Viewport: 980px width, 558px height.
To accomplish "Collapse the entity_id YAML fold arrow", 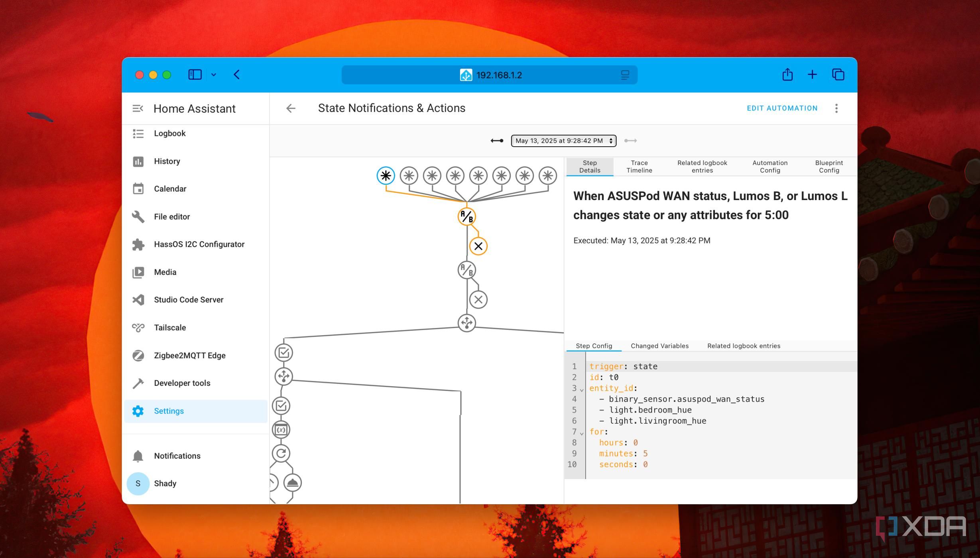I will (582, 390).
